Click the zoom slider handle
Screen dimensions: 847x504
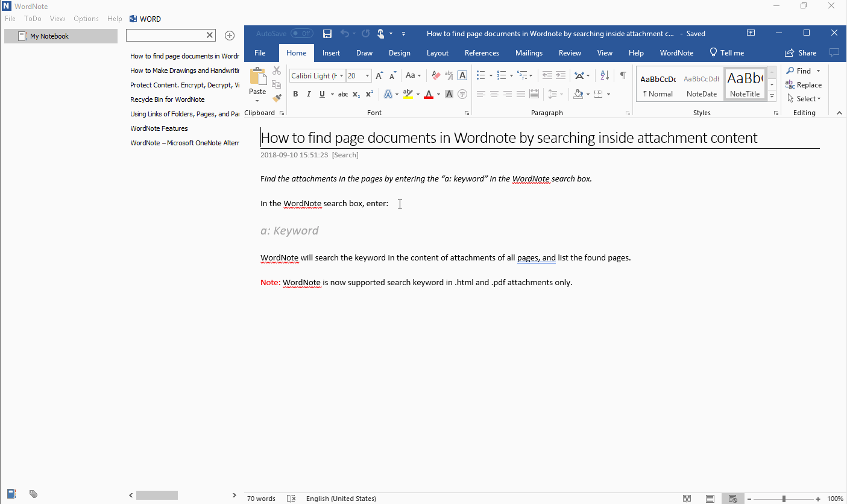coord(784,499)
